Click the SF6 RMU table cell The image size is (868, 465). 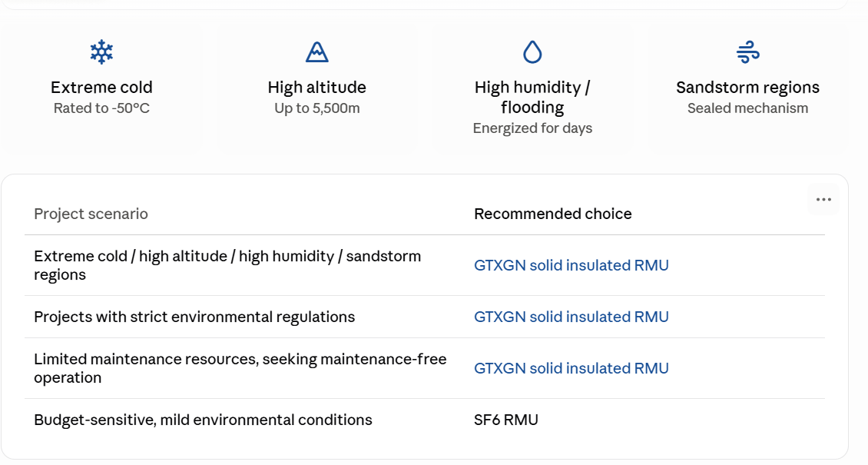coord(506,420)
